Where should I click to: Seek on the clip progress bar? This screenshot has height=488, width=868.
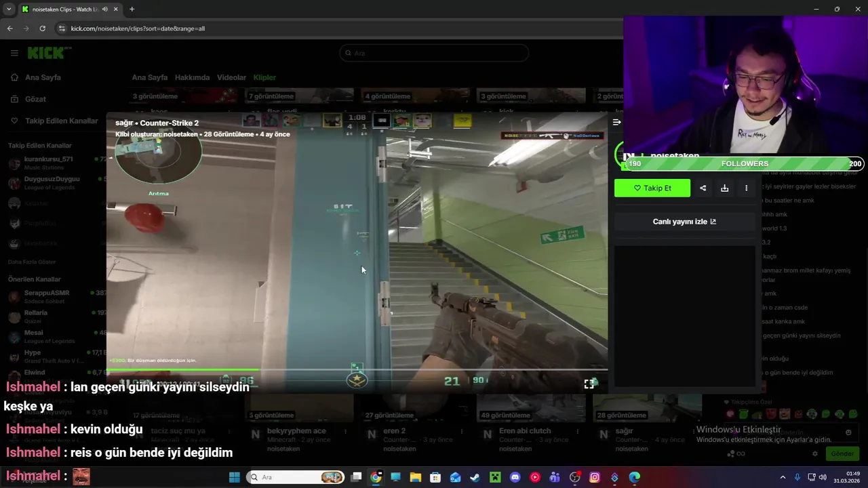[x=357, y=370]
